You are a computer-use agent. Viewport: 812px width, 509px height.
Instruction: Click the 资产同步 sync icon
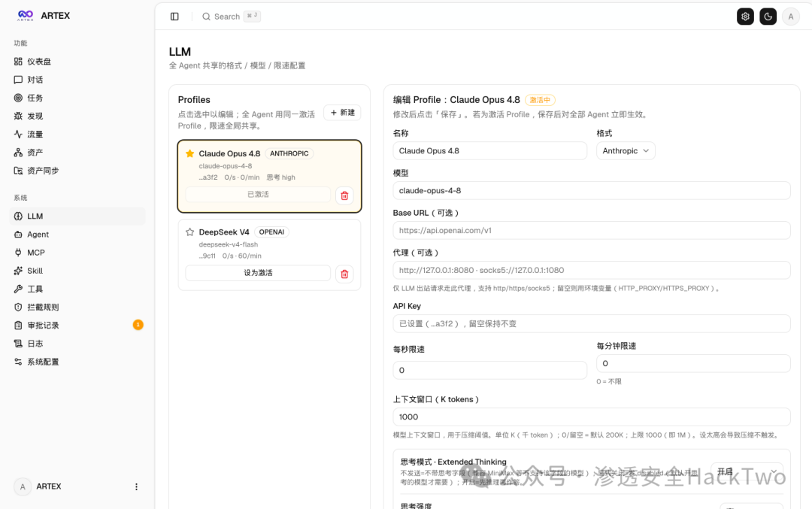pos(18,171)
